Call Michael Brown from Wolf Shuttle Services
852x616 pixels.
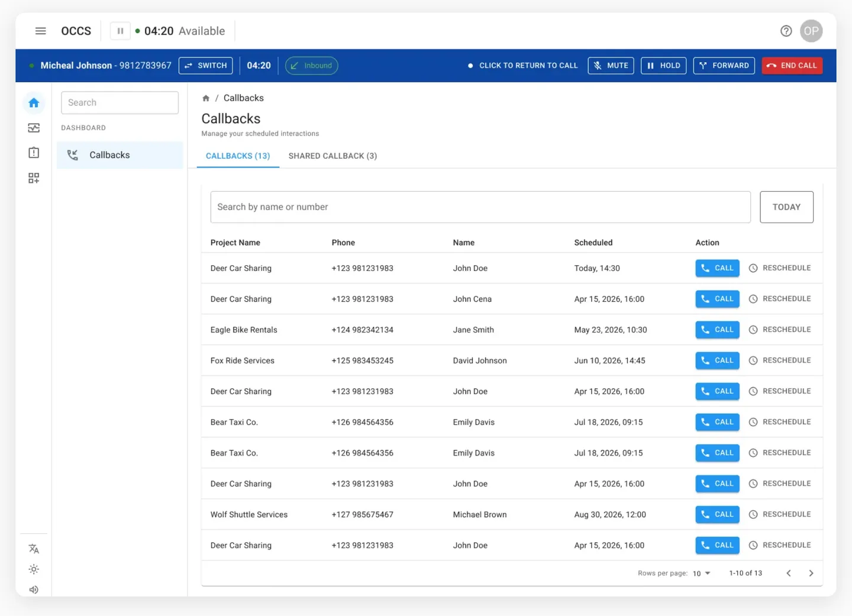pos(717,514)
